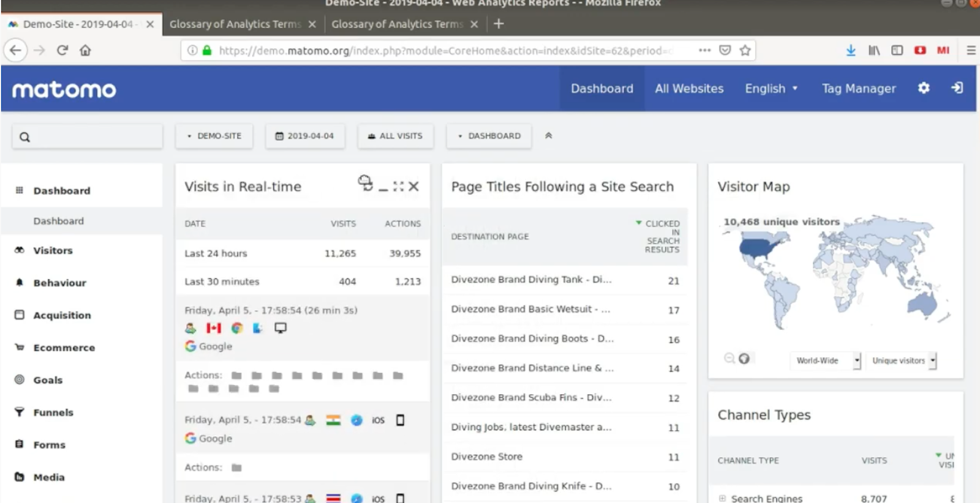This screenshot has width=980, height=503.
Task: Sort by Clicked in Search Results column
Action: tap(658, 236)
